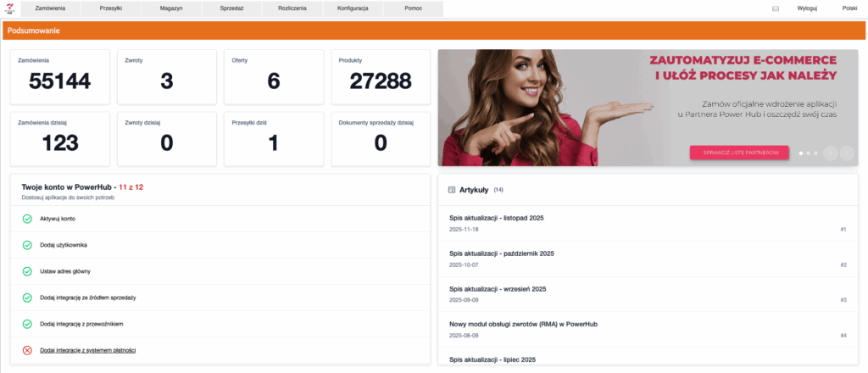Click green check icon next to Aktywuj konto
The width and height of the screenshot is (868, 373).
(x=27, y=219)
